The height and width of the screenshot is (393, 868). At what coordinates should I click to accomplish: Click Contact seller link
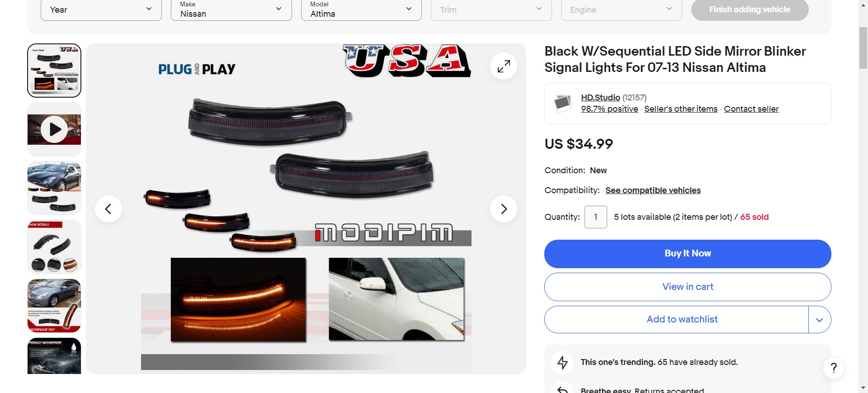[x=751, y=109]
